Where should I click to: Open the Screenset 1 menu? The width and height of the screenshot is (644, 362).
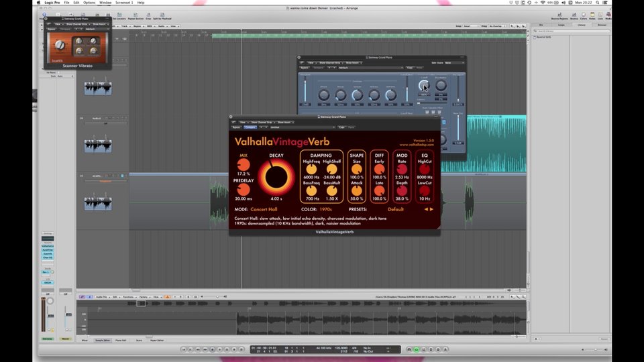click(123, 3)
